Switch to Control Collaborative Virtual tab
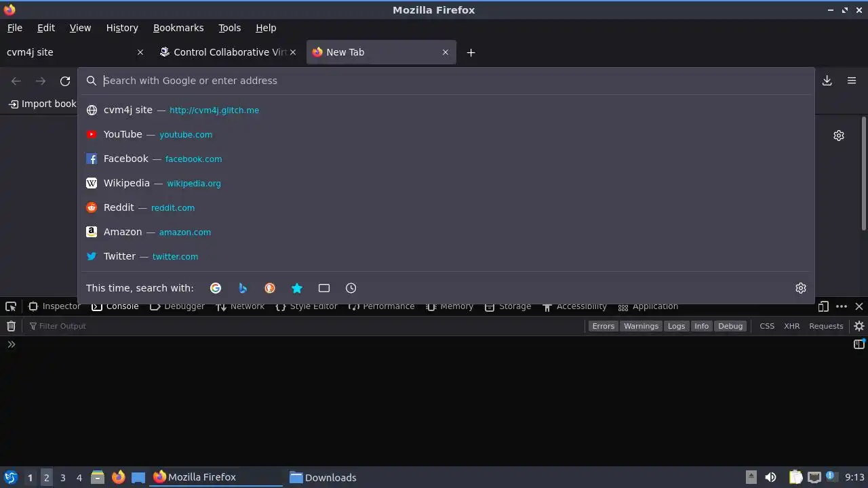Image resolution: width=868 pixels, height=488 pixels. [228, 52]
